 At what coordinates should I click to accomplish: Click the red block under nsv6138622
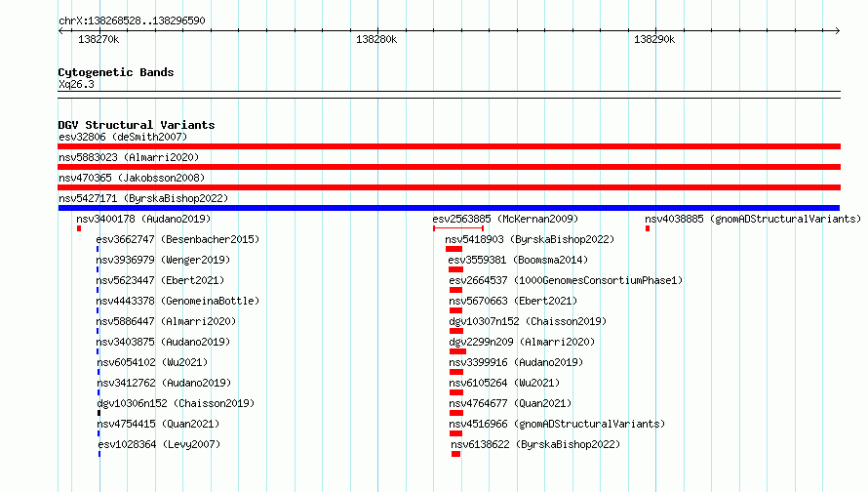click(x=455, y=454)
